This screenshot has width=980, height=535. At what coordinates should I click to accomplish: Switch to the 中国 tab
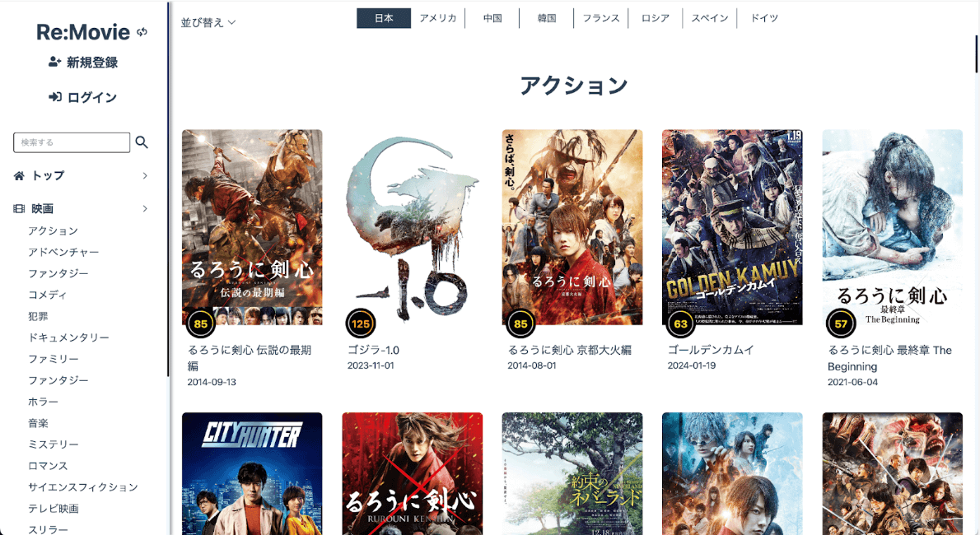coord(492,18)
